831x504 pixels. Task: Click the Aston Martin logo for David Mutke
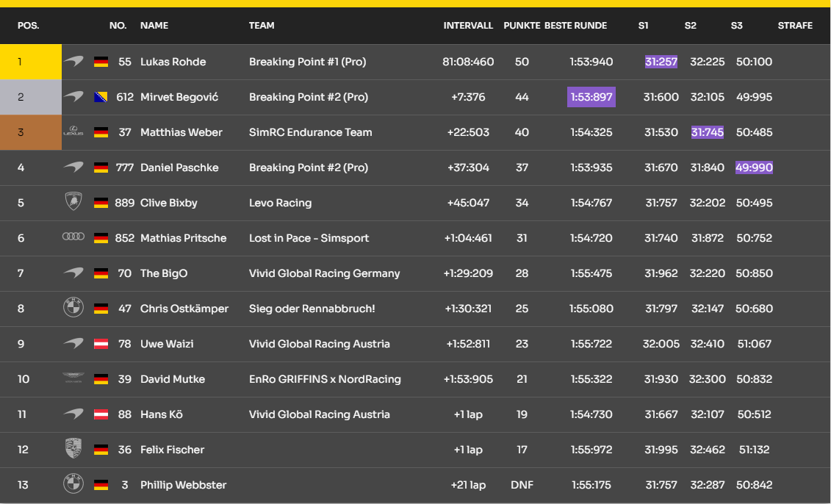(73, 378)
